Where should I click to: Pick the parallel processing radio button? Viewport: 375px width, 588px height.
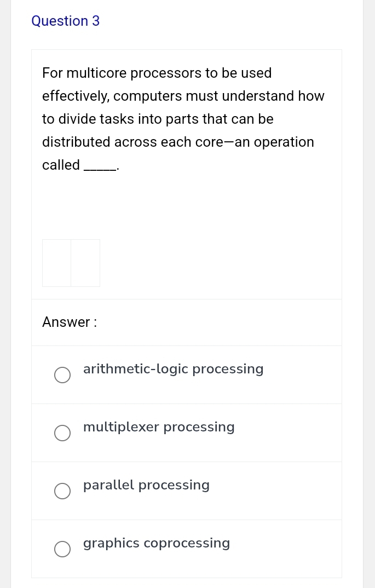(62, 491)
